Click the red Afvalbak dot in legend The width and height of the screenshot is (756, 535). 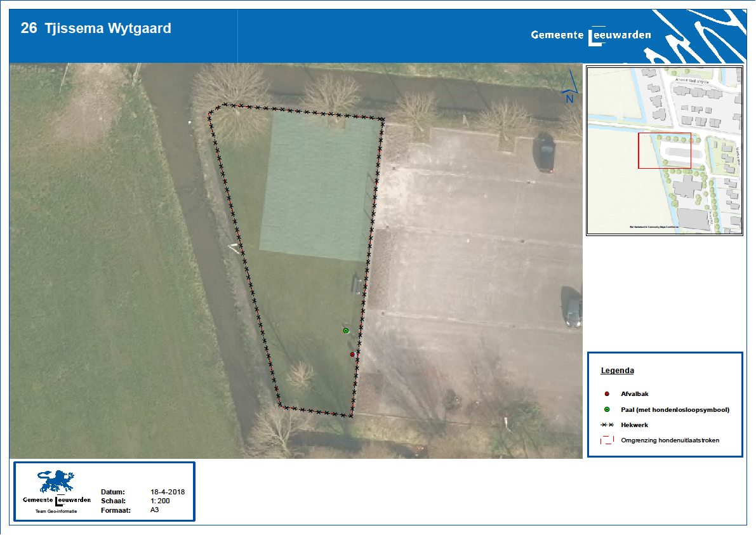point(607,394)
